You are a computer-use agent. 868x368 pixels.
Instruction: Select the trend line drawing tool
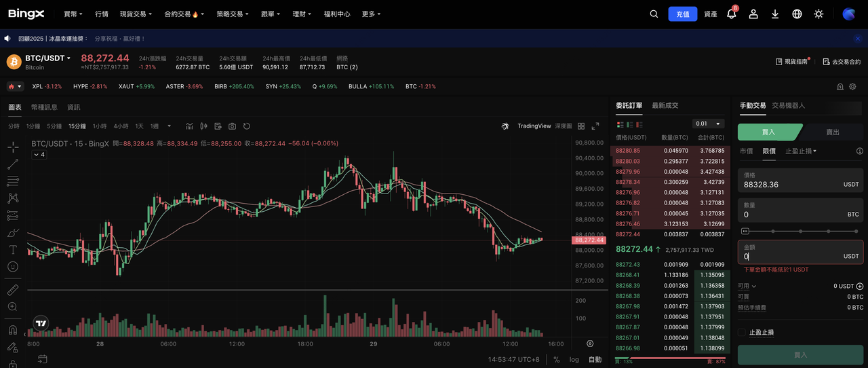point(13,164)
